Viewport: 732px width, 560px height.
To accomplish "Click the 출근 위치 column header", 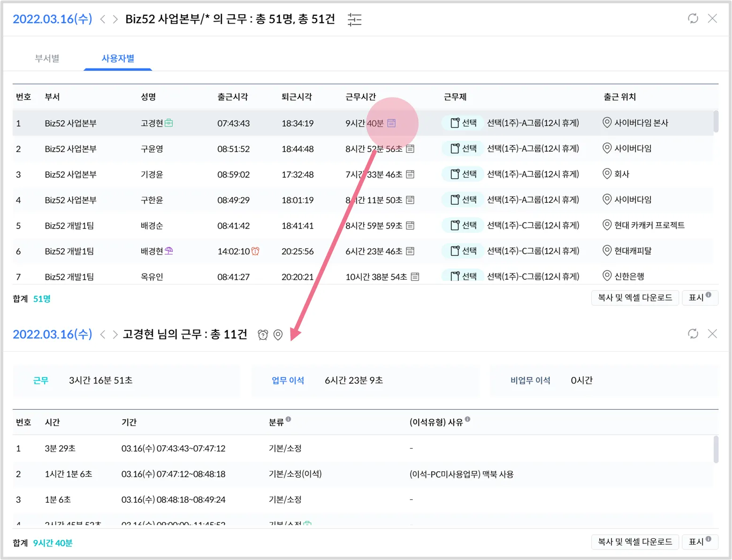I will pos(619,97).
